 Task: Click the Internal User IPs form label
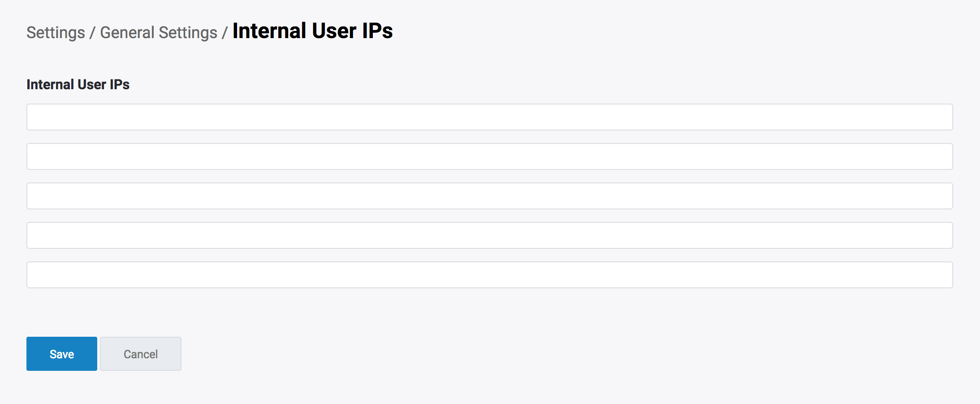(x=78, y=84)
